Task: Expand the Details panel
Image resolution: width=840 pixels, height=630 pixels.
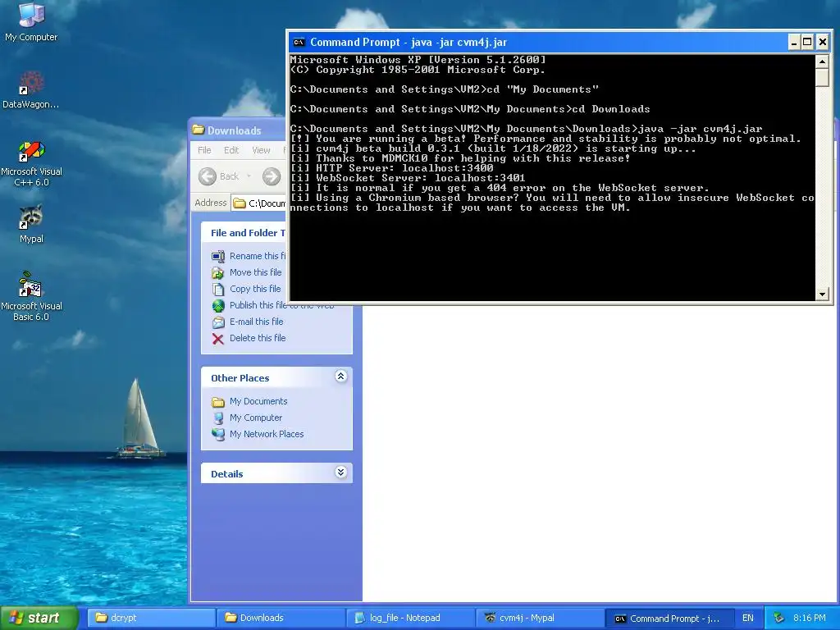Action: pyautogui.click(x=340, y=472)
